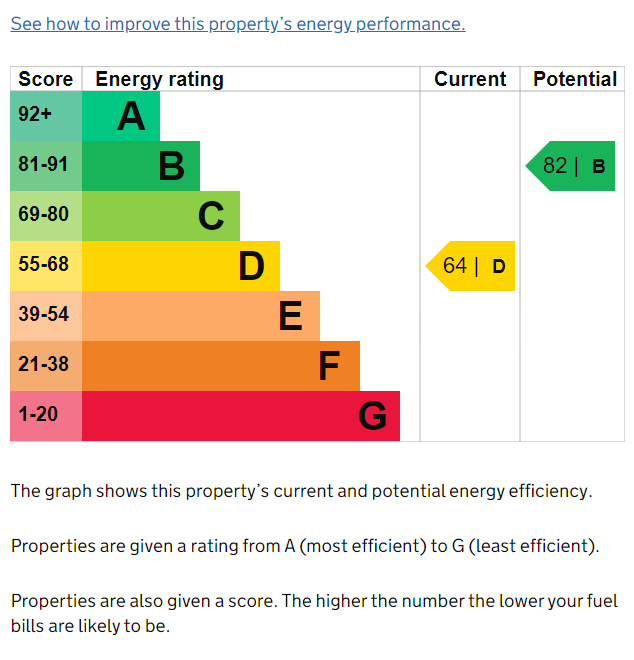
Task: Select the 81-91 score cell
Action: click(46, 166)
